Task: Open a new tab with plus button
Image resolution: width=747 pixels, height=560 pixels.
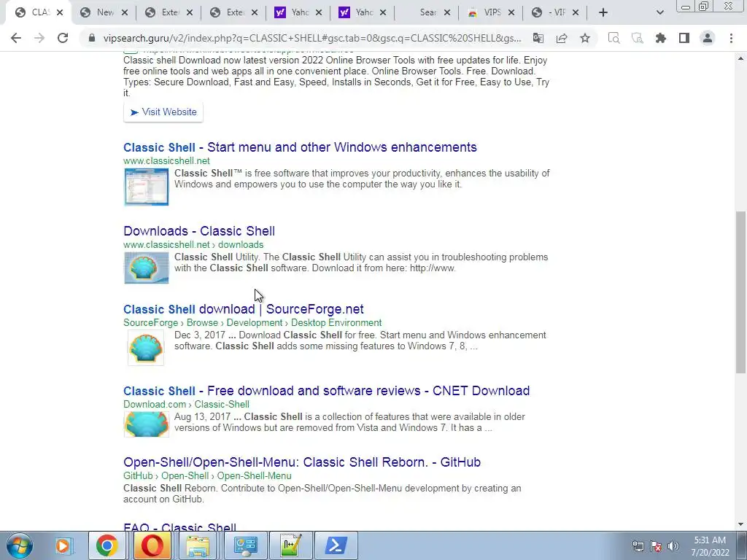Action: click(603, 12)
